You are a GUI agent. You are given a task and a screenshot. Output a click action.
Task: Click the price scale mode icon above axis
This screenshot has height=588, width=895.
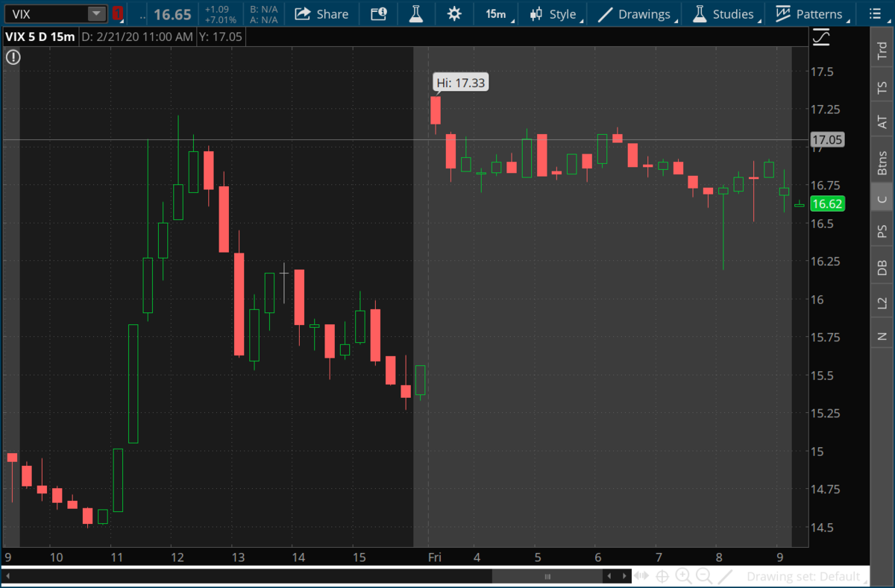click(822, 37)
